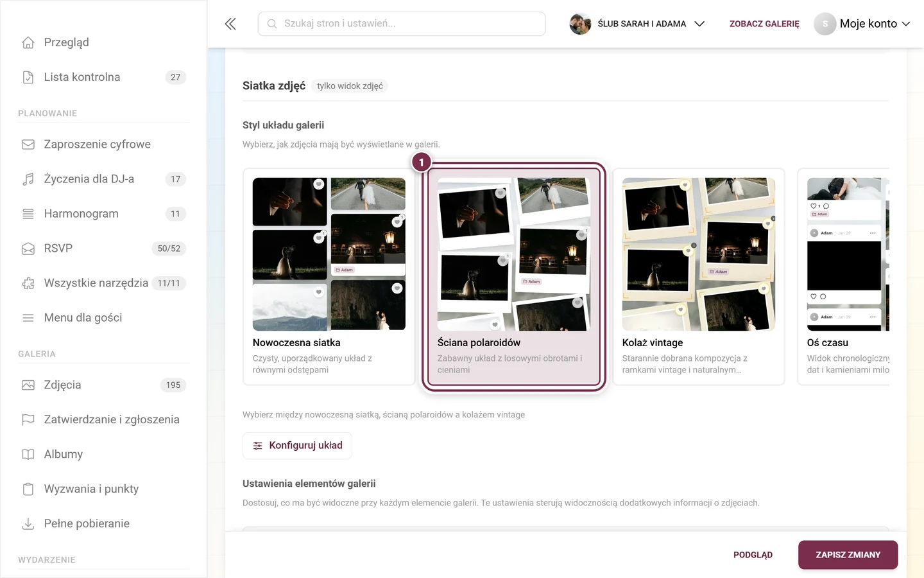Open the Moje konto dropdown menu
The height and width of the screenshot is (578, 924).
(862, 24)
